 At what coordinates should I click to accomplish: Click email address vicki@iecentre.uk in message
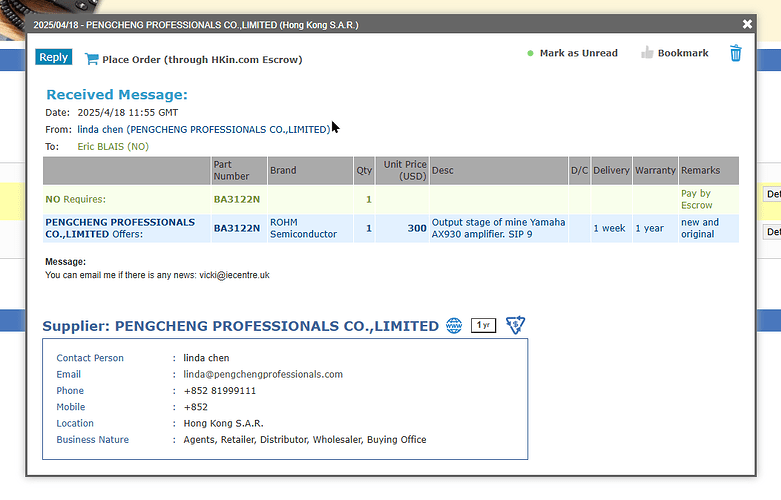click(234, 275)
